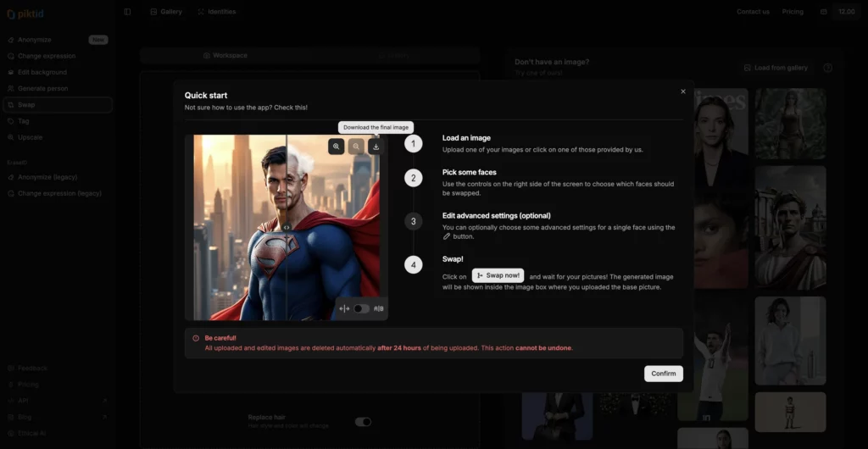868x449 pixels.
Task: Click the zoom out icon on preview image
Action: click(356, 147)
